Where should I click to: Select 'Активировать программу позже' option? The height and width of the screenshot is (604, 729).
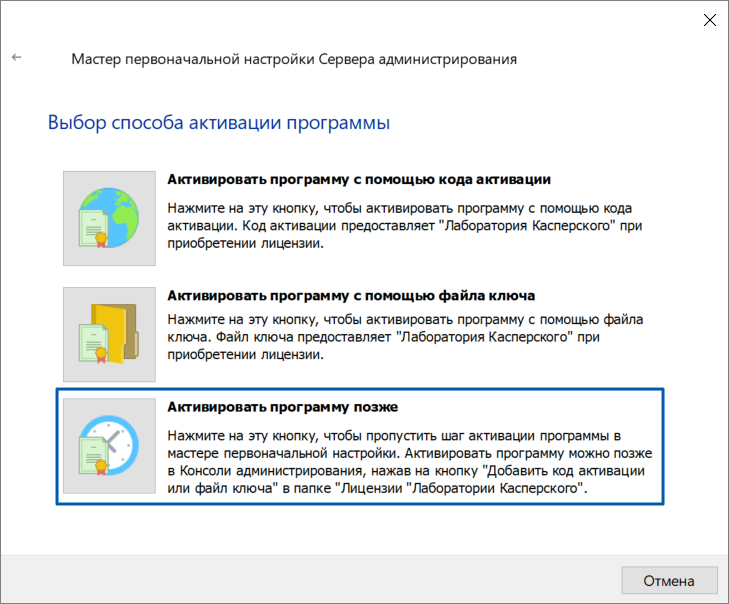pyautogui.click(x=283, y=407)
